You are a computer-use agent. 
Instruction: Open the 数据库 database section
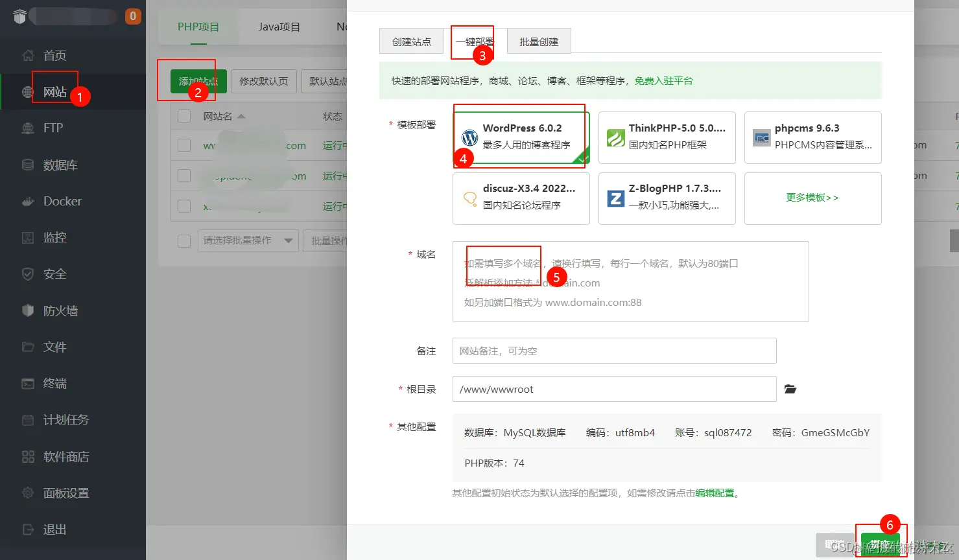60,165
